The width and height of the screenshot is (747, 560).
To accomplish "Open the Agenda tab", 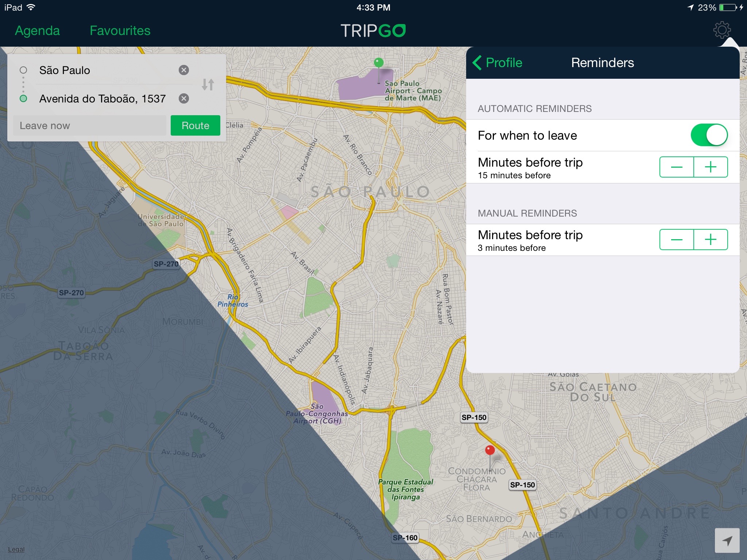I will 37,31.
